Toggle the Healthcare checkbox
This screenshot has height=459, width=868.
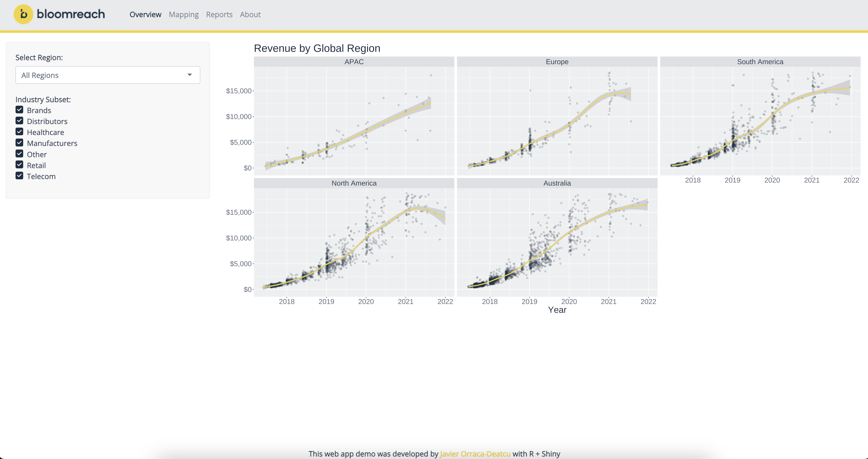click(x=20, y=132)
